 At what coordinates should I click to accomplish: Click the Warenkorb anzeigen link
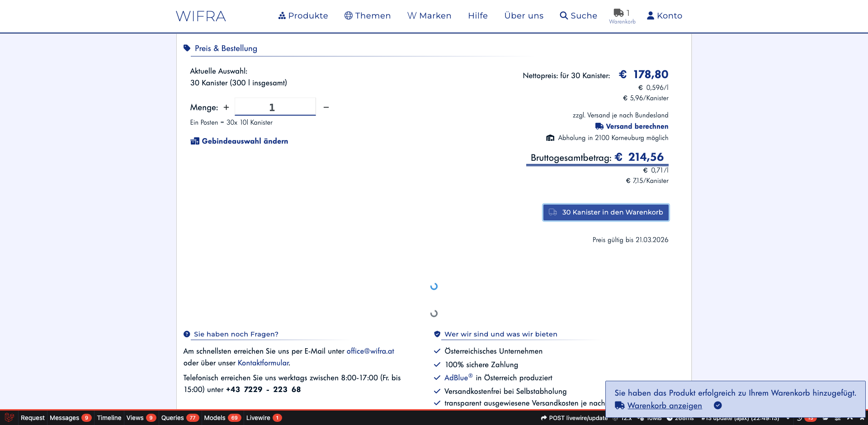click(664, 406)
